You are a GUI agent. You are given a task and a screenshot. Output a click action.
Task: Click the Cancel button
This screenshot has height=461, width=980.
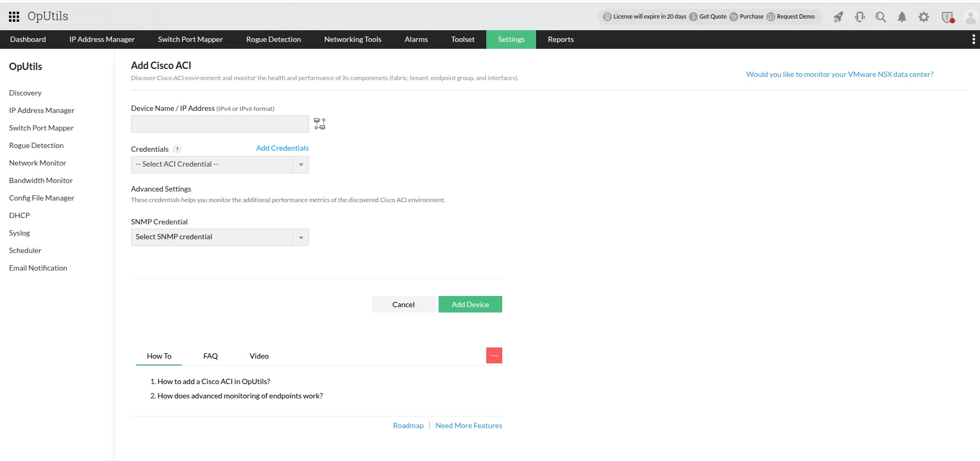[404, 305]
